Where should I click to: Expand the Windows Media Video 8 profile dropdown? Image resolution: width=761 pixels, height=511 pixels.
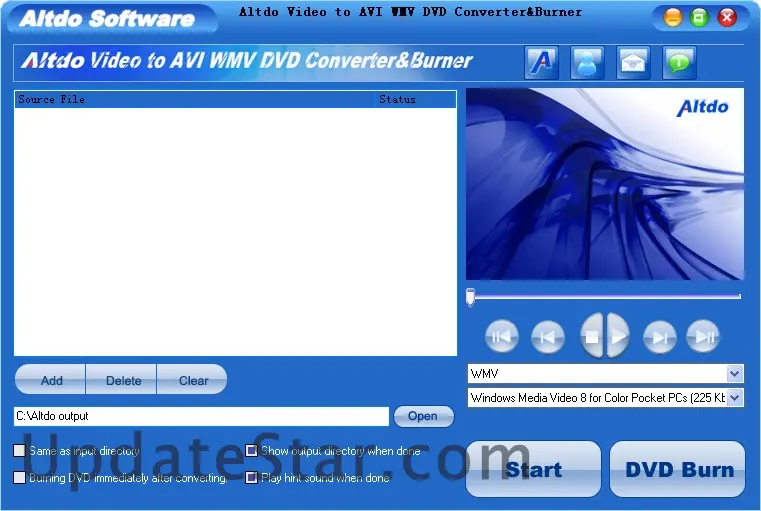[x=735, y=398]
